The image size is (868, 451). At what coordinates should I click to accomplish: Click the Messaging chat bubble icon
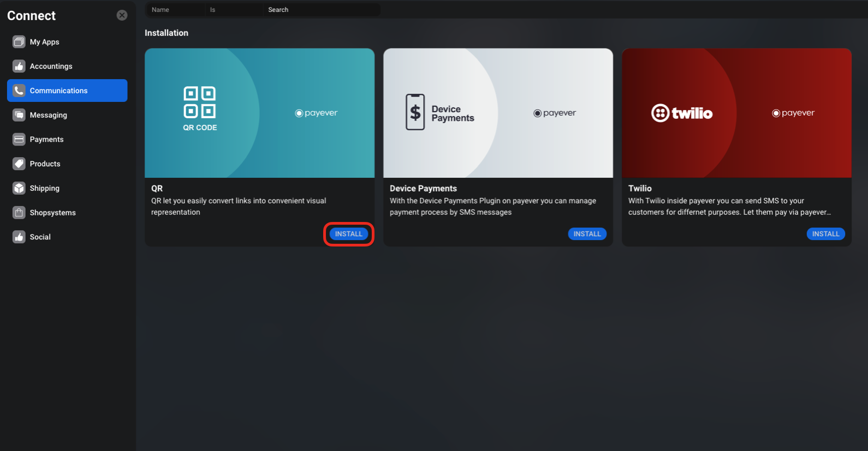click(x=19, y=115)
